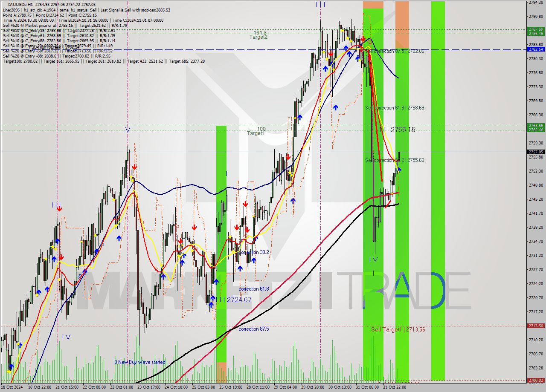Viewport: 546px width, 392px height.
Task: Click the 'Sell %10 @ C_Entry38' line
Action: [59, 30]
